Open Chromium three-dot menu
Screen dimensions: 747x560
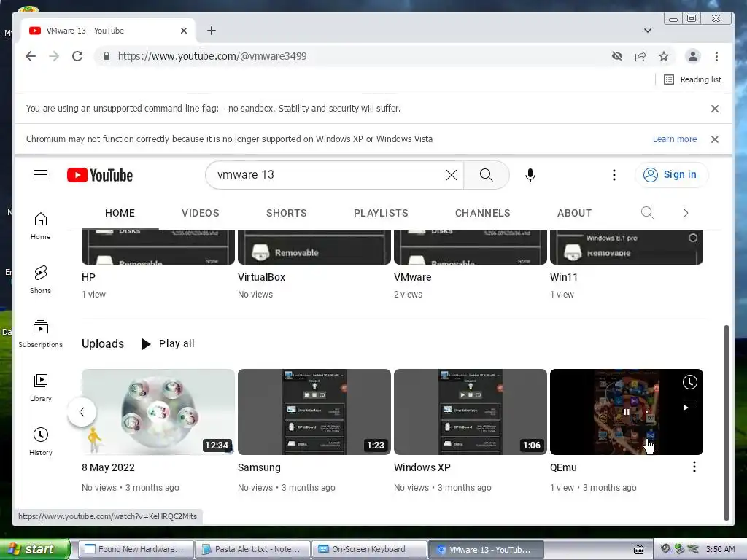[x=716, y=56]
